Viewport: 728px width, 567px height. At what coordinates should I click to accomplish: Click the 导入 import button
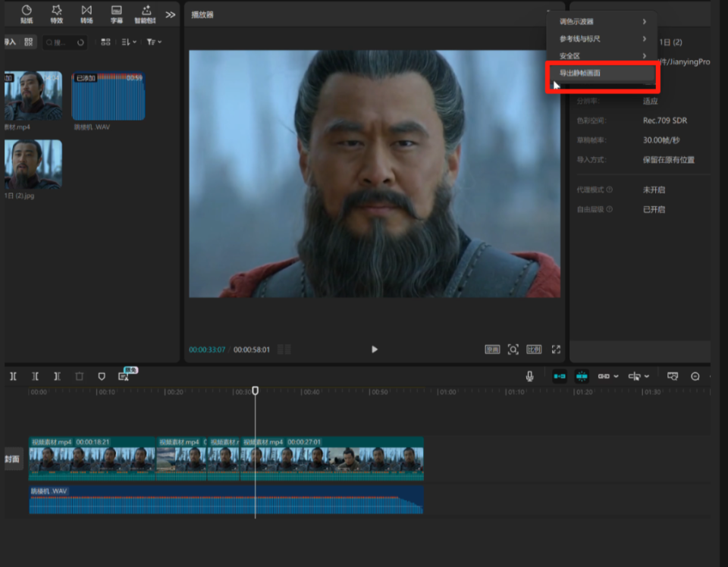(x=10, y=42)
